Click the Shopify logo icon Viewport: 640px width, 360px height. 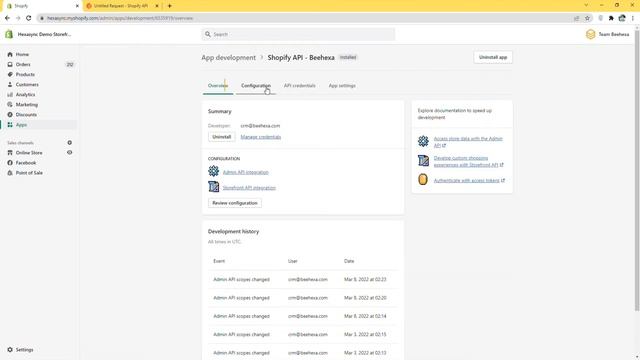(x=9, y=34)
